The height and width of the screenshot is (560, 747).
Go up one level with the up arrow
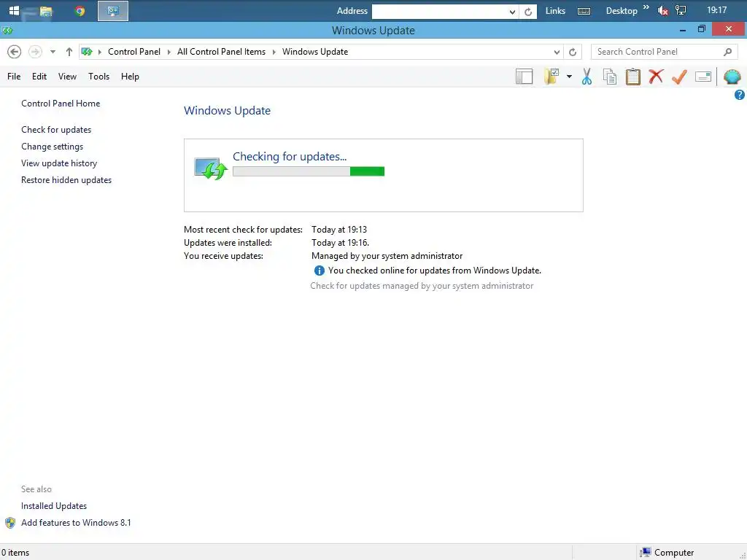(x=69, y=52)
